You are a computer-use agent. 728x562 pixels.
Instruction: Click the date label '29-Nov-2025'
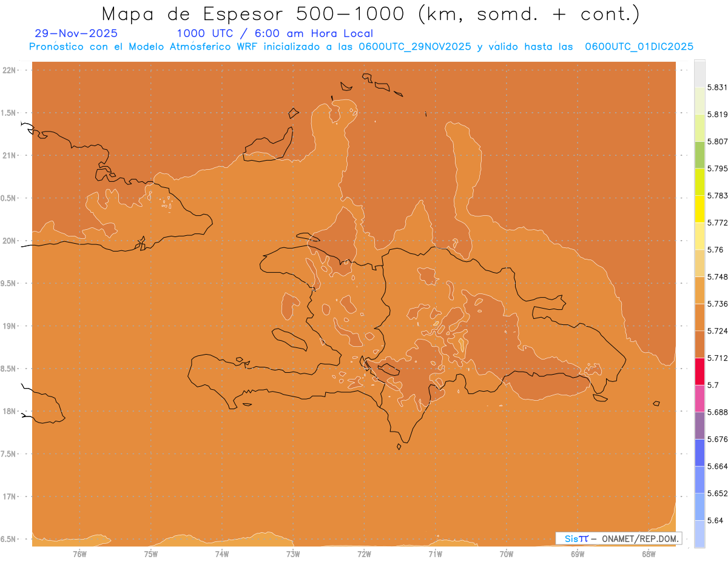coord(76,33)
